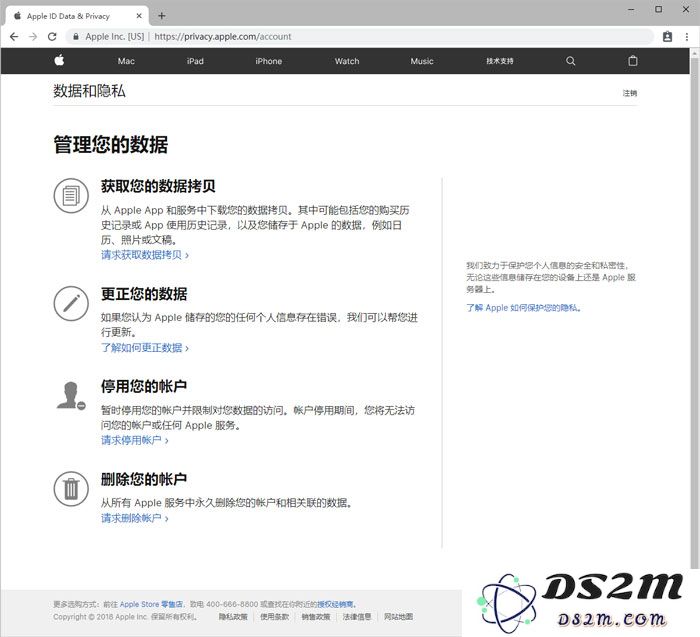
Task: Click the 数据和隐私 page title
Action: click(x=89, y=91)
